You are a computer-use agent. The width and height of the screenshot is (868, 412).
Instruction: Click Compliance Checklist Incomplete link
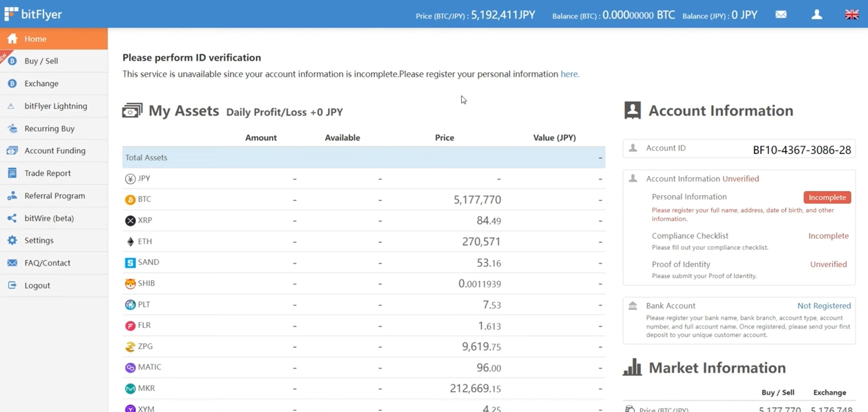tap(829, 236)
